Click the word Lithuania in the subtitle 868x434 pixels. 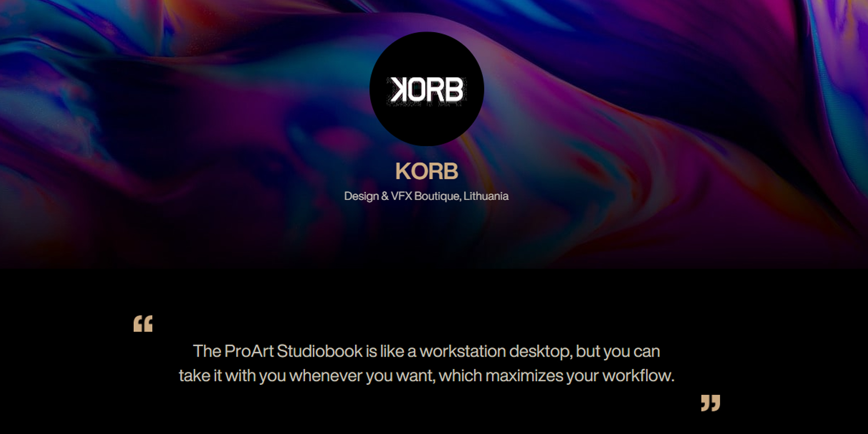[x=486, y=196]
